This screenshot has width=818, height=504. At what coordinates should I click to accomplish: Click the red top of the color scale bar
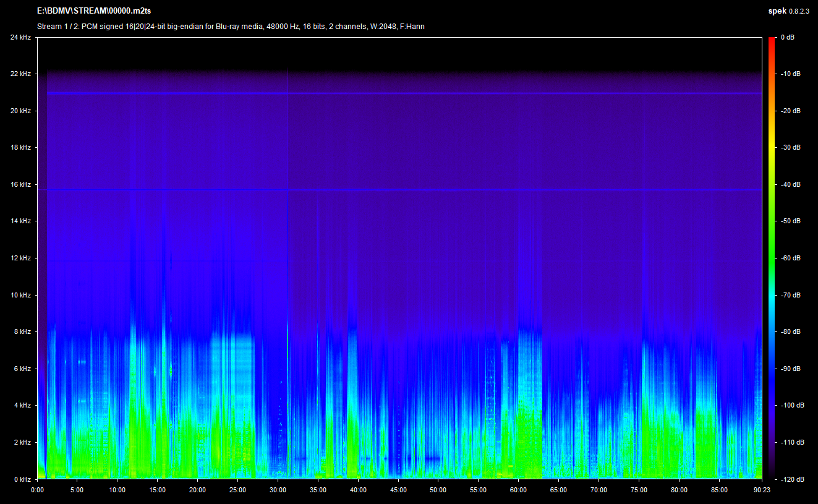pos(772,42)
